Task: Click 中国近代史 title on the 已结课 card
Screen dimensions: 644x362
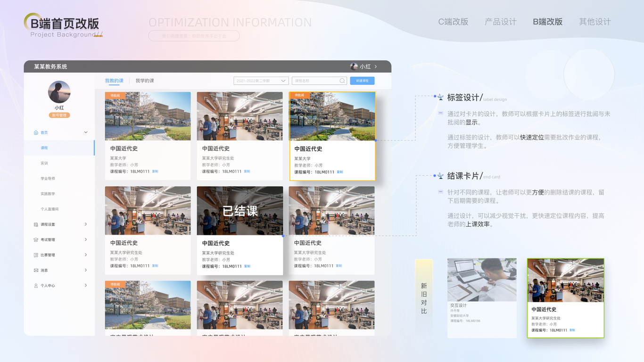Action: [216, 243]
